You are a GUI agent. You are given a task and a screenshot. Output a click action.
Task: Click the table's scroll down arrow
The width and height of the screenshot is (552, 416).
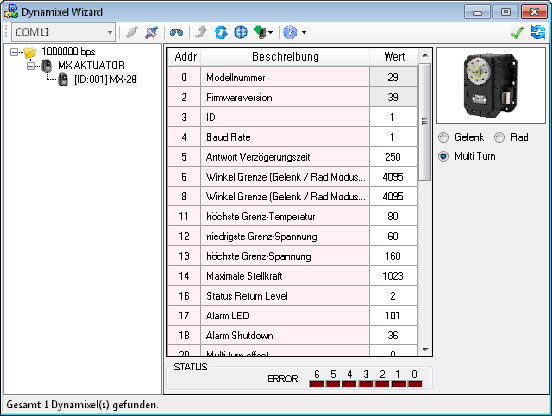[x=425, y=349]
